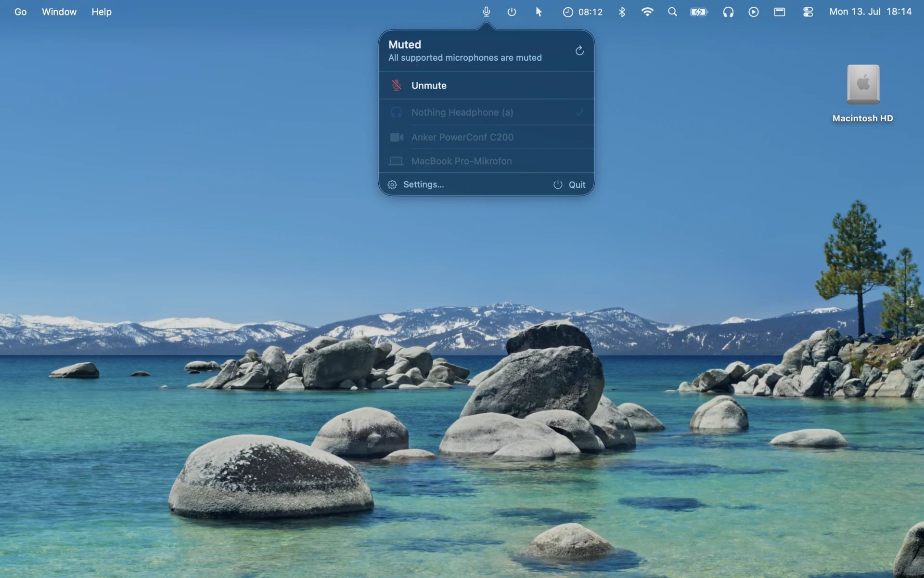Open the Bluetooth menu bar icon

[622, 12]
